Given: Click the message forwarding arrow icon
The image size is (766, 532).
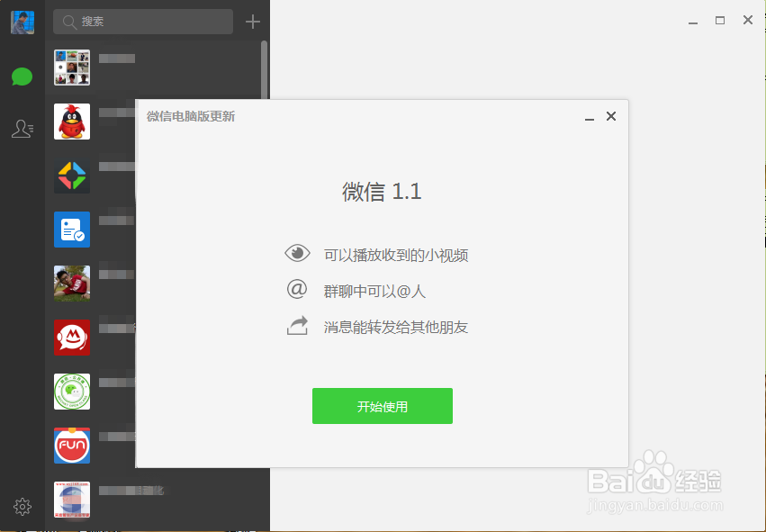Looking at the screenshot, I should click(x=297, y=327).
